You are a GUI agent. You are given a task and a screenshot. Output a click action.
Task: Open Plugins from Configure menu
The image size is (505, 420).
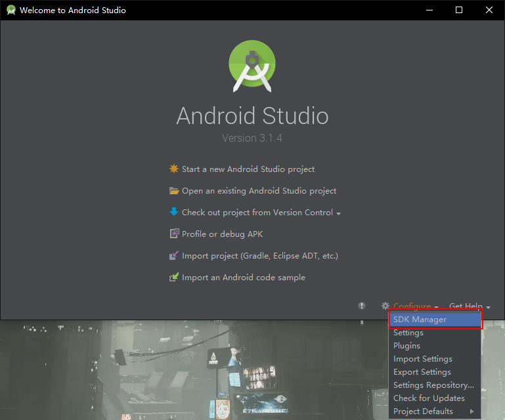(435, 346)
